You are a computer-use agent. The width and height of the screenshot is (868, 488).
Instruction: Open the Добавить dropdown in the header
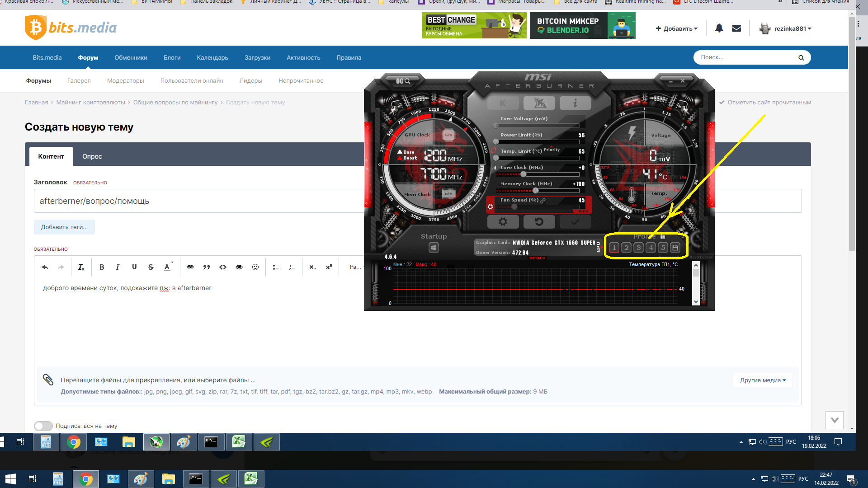676,28
